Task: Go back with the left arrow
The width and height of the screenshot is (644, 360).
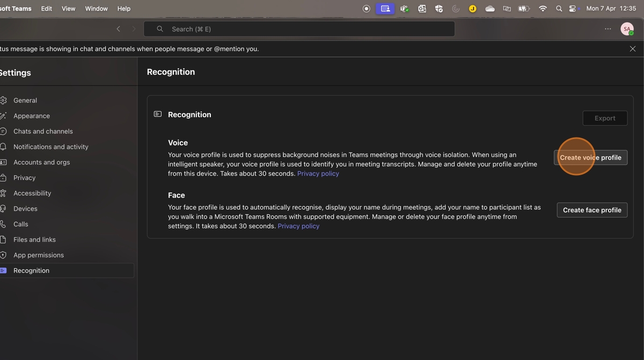Action: pos(119,29)
